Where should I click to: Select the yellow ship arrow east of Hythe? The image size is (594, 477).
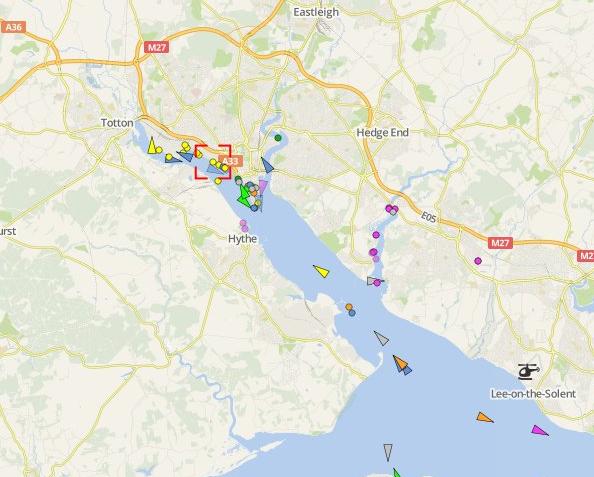[322, 271]
